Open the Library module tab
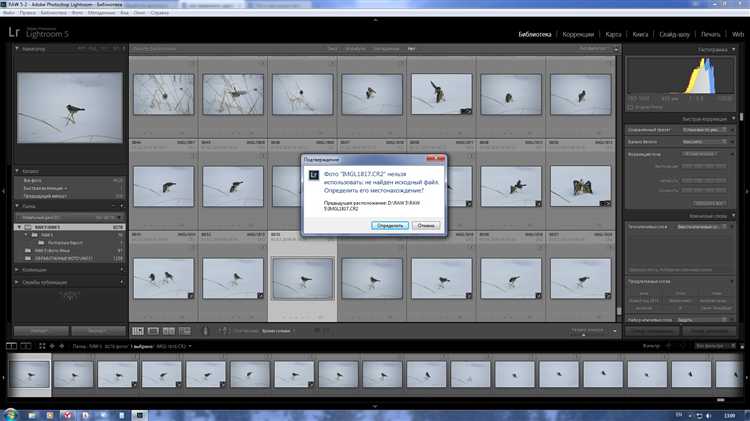The image size is (750, 421). (535, 34)
